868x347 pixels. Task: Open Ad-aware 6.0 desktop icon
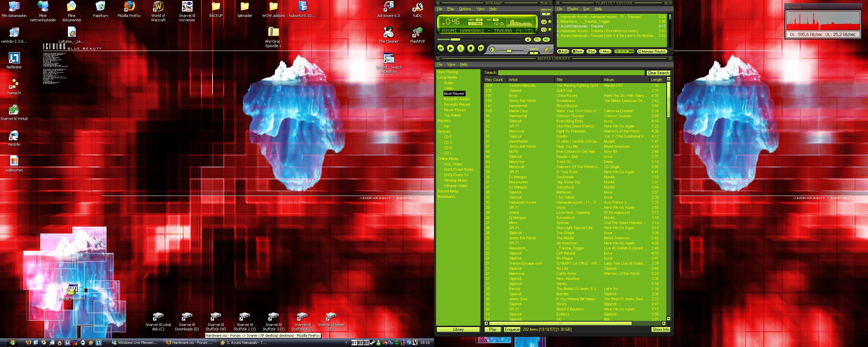(x=389, y=9)
